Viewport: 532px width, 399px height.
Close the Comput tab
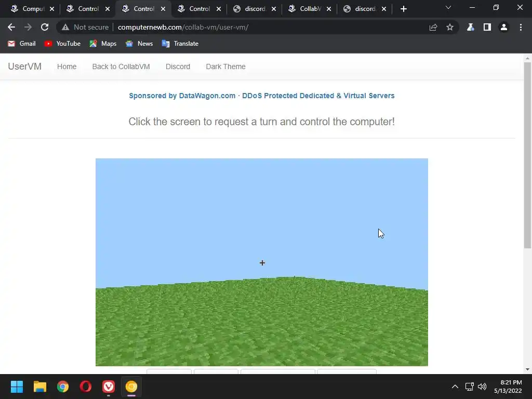52,9
